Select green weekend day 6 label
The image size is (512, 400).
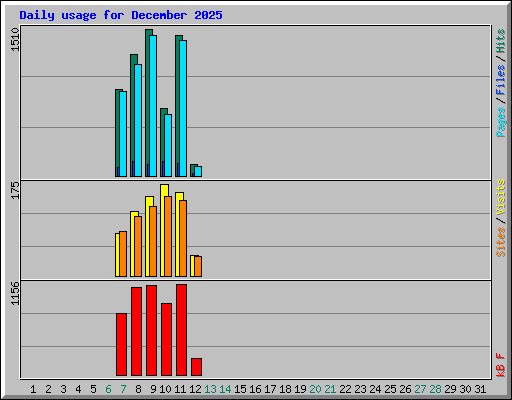coord(108,389)
